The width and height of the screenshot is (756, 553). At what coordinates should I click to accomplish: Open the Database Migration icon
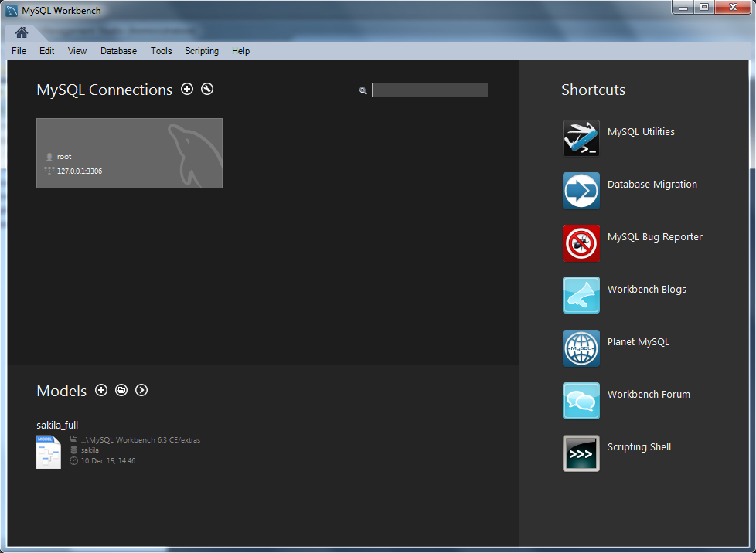tap(581, 190)
